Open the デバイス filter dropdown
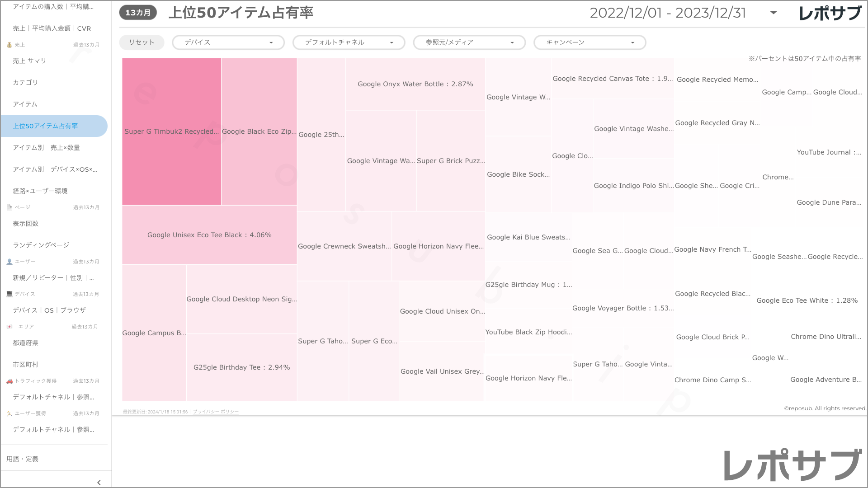Viewport: 868px width, 488px height. point(228,42)
